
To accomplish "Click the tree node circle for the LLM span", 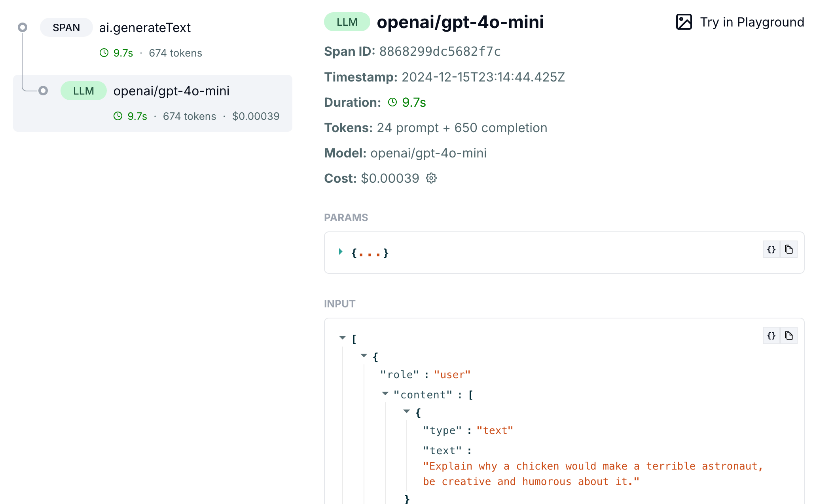I will click(x=43, y=91).
